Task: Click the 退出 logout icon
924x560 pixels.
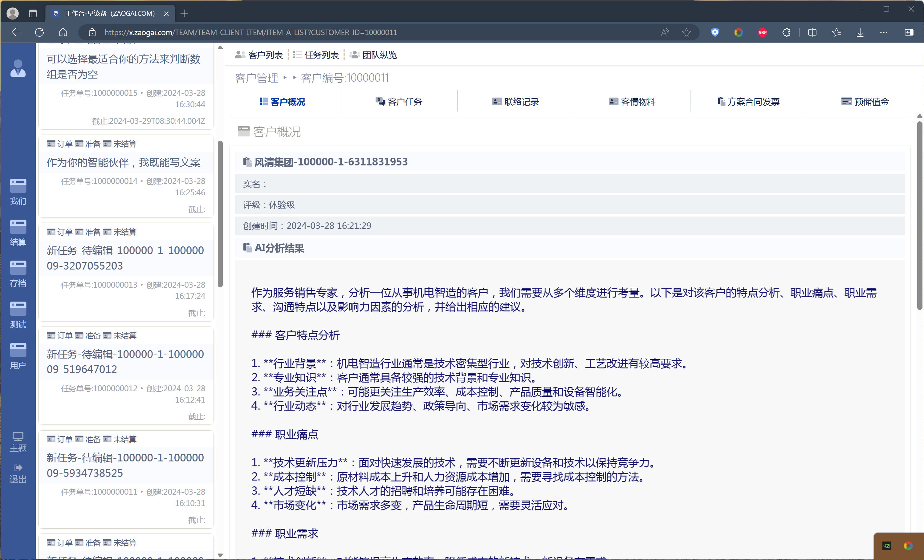Action: (x=18, y=473)
